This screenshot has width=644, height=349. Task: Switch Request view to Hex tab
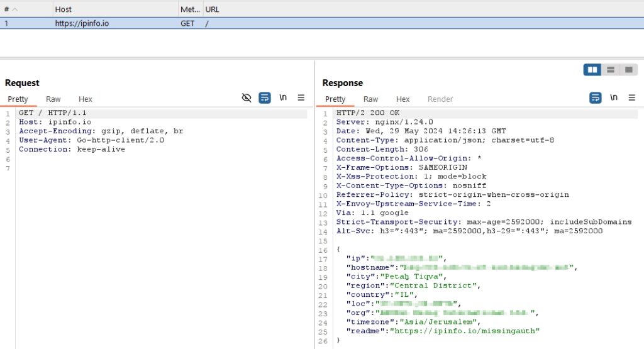point(86,99)
